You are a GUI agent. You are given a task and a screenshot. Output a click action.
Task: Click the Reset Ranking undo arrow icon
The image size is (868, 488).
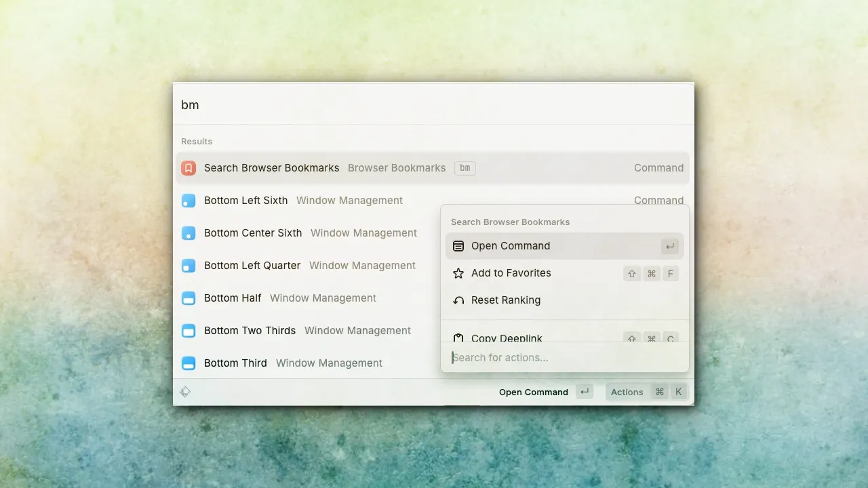point(458,300)
